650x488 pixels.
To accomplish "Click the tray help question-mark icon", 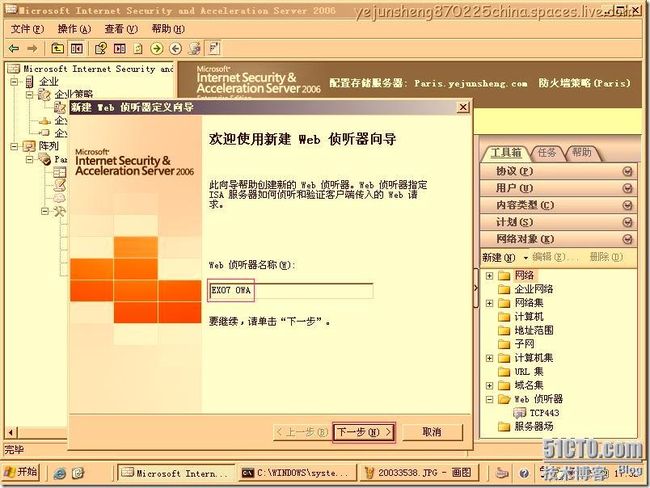I will click(x=524, y=473).
